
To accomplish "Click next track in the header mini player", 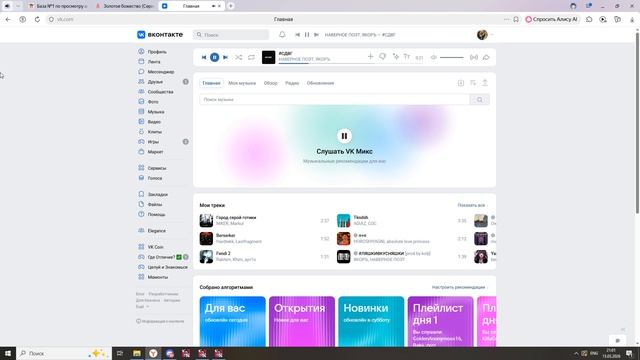I will pyautogui.click(x=316, y=35).
